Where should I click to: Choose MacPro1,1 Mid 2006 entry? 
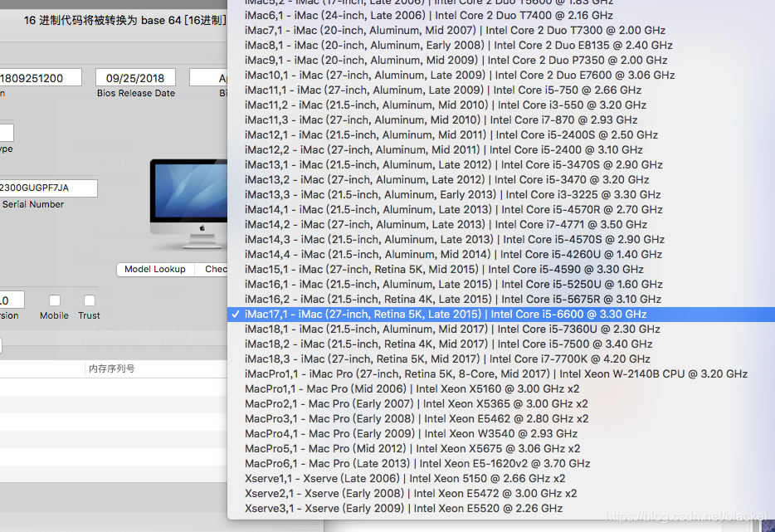coord(501,388)
